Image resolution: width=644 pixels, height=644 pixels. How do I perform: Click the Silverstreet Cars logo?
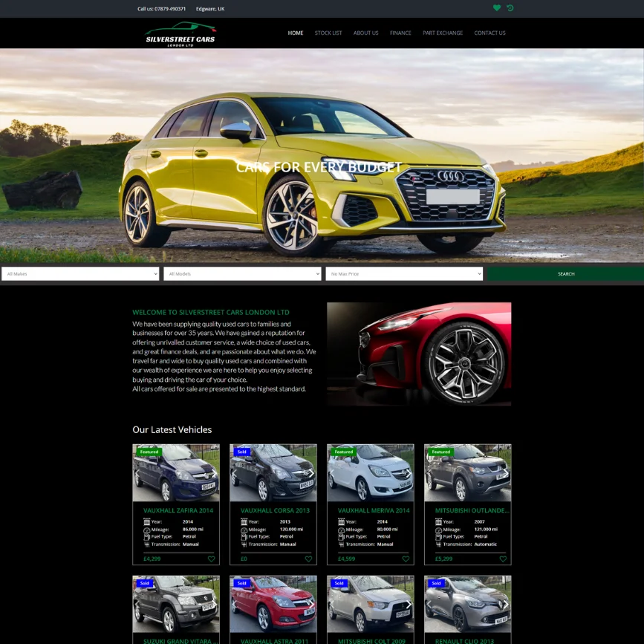[180, 34]
